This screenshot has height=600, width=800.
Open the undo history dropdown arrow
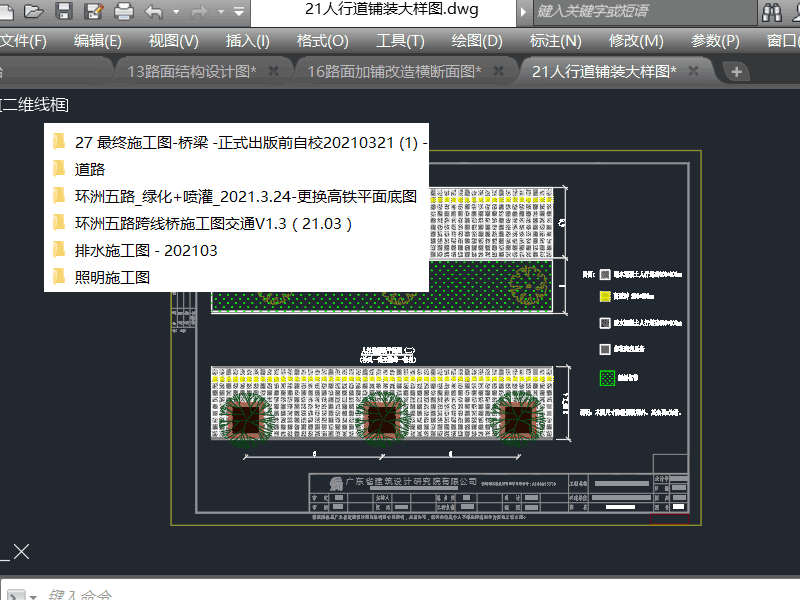[x=176, y=12]
